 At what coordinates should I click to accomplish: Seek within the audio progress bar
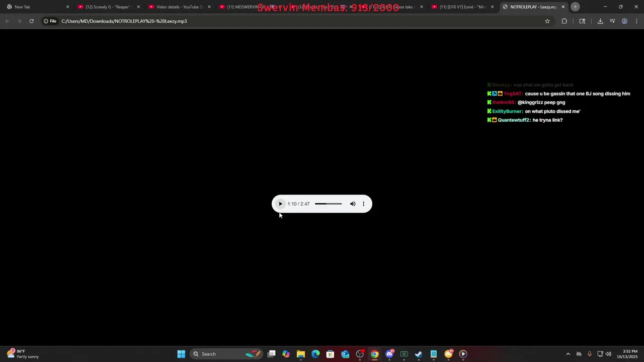[x=328, y=204]
